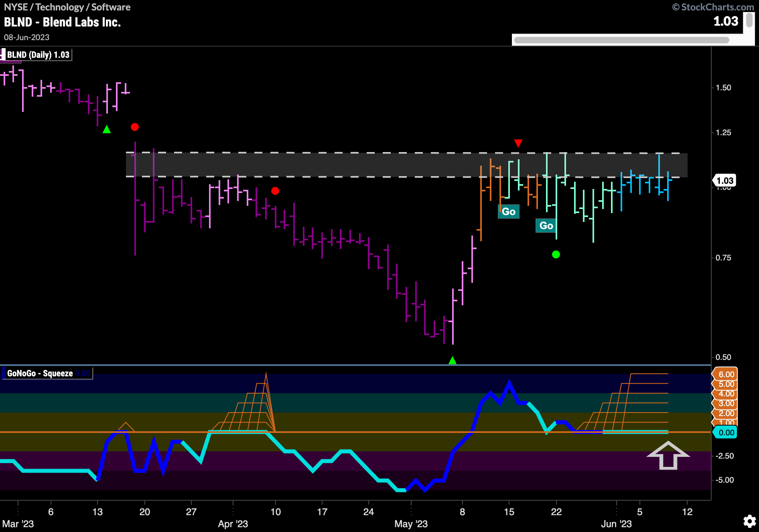Screen dimensions: 759x532
Task: Click the green up-triangle marker near May 8
Action: tap(453, 360)
